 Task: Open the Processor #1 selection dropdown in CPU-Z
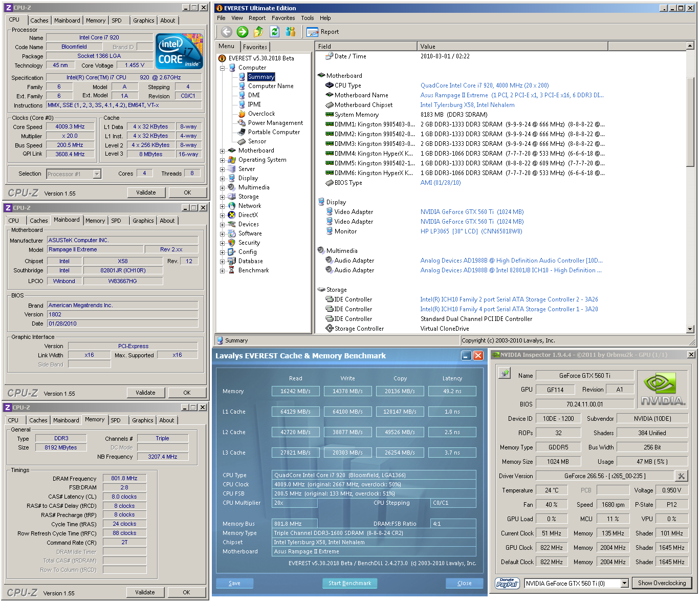coord(97,174)
